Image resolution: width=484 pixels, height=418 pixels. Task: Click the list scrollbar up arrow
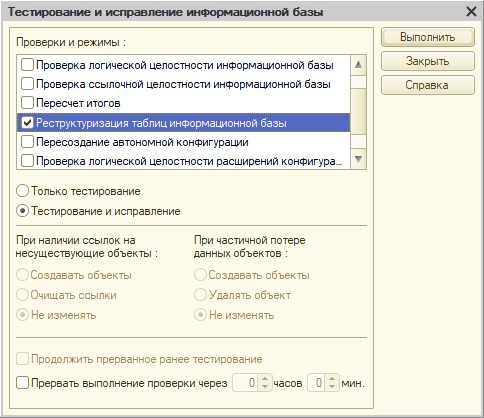pyautogui.click(x=359, y=65)
